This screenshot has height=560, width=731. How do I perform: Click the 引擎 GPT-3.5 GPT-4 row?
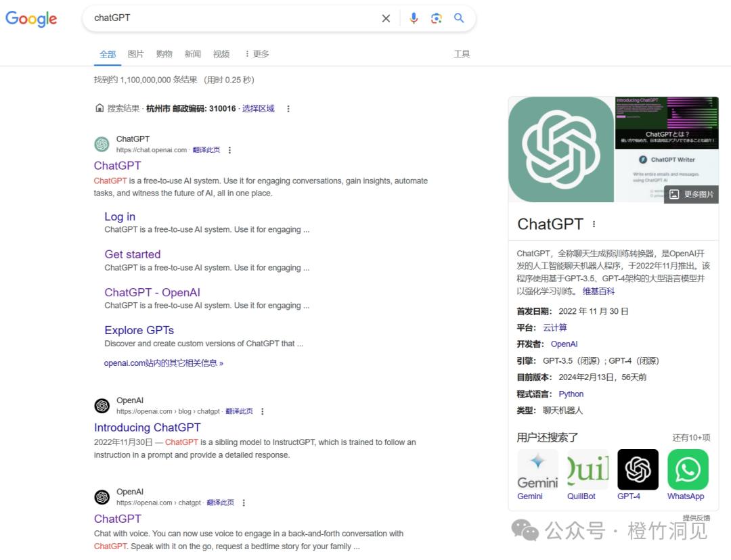pyautogui.click(x=588, y=361)
